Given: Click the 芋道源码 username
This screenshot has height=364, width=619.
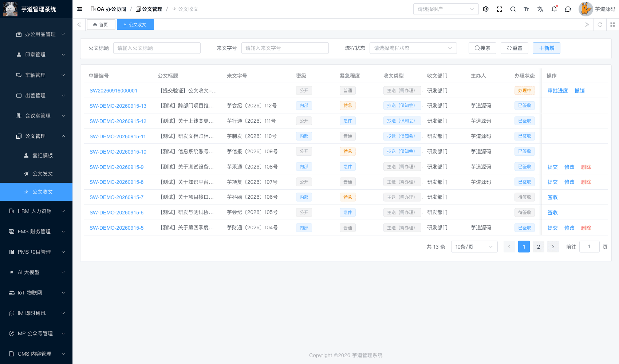Looking at the screenshot, I should (605, 9).
